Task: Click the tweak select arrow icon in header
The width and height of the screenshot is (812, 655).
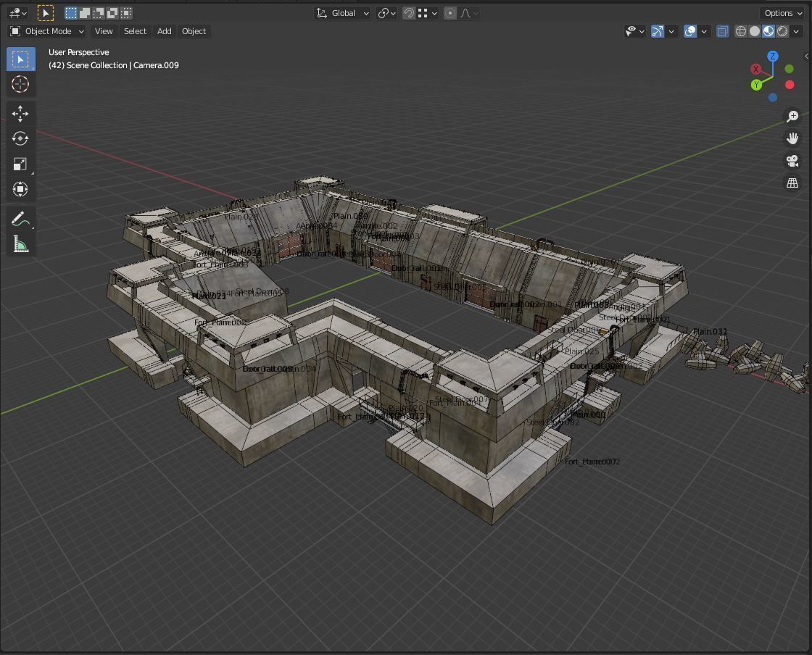Action: (x=46, y=13)
